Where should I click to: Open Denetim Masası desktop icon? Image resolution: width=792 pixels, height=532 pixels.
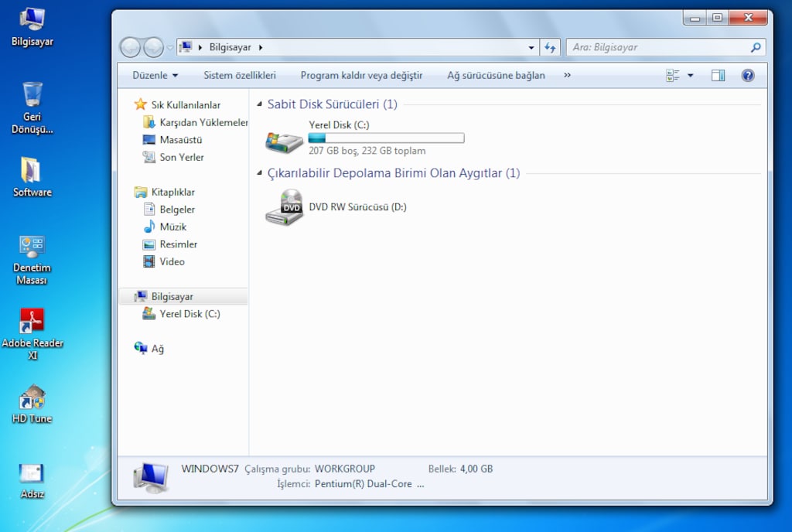tap(32, 260)
